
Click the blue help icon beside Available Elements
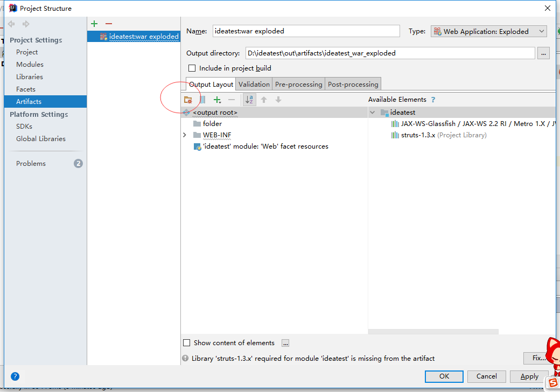[433, 100]
